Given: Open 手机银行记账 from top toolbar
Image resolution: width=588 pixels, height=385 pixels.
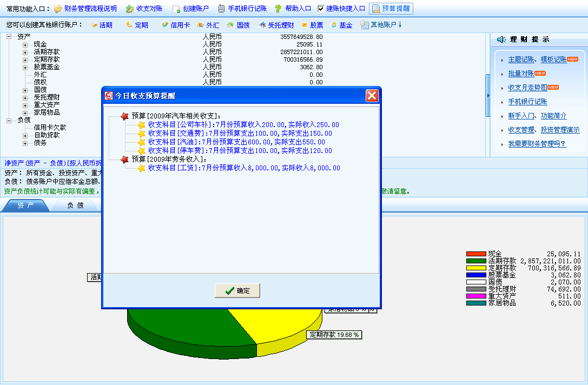Looking at the screenshot, I should [x=221, y=9].
